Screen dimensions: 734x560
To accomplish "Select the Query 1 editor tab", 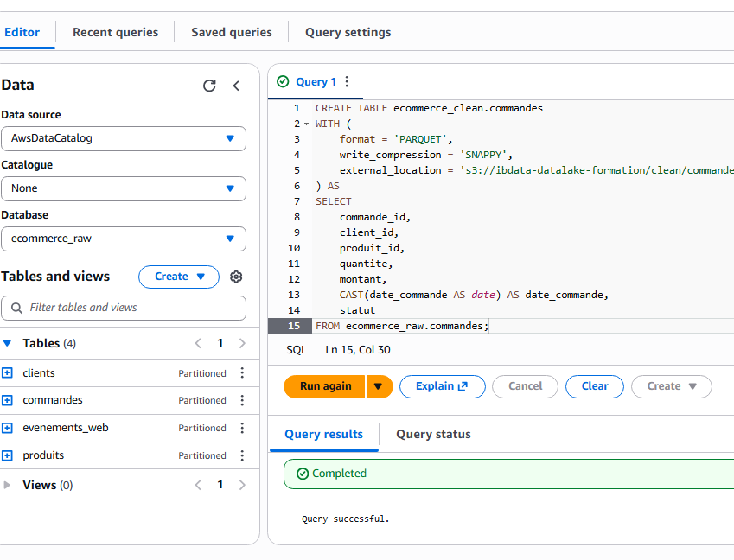I will pyautogui.click(x=316, y=82).
